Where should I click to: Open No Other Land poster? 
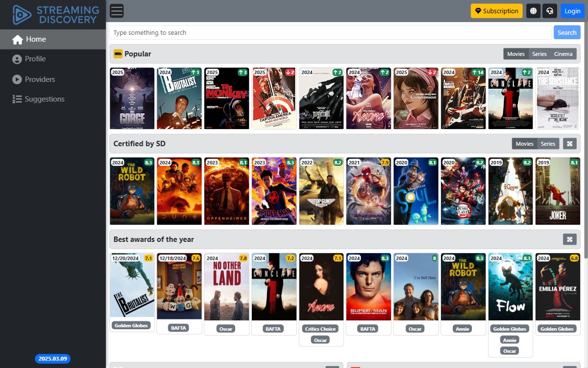(227, 287)
